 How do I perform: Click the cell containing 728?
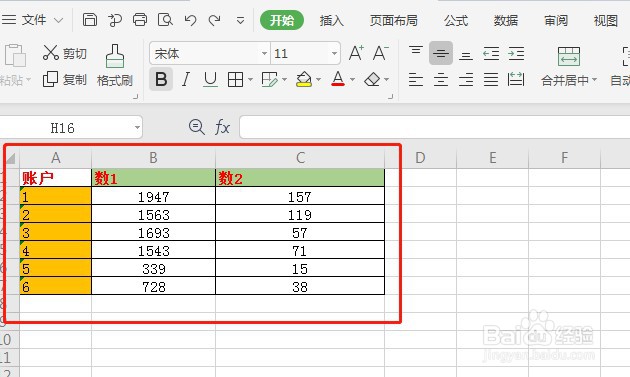(x=153, y=286)
